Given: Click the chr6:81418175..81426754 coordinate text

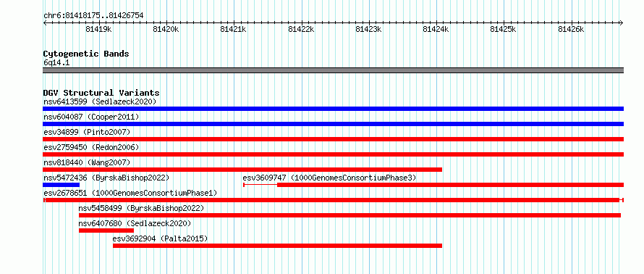Looking at the screenshot, I should (x=93, y=16).
